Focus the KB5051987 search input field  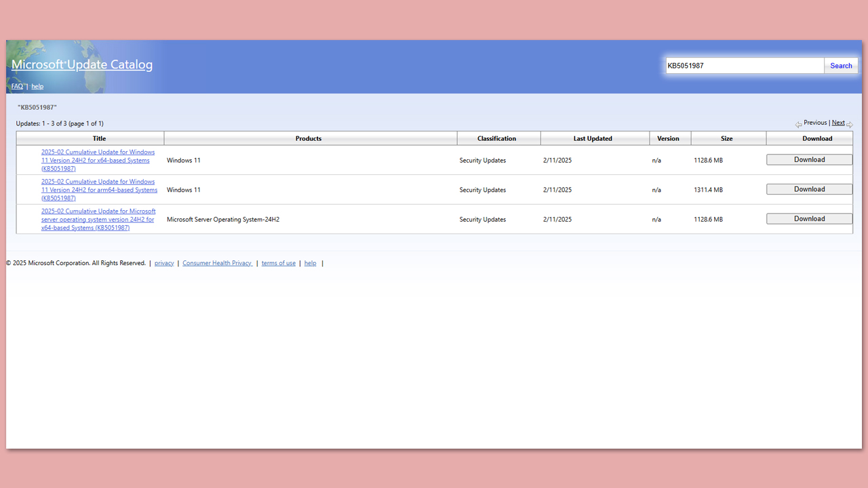pyautogui.click(x=745, y=66)
